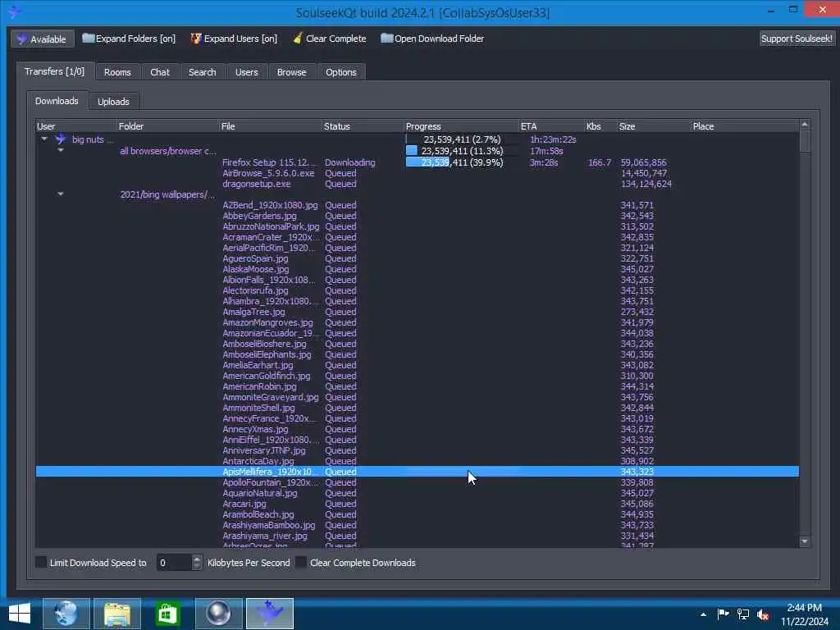
Task: Toggle Expand Users [on] button
Action: tap(234, 39)
